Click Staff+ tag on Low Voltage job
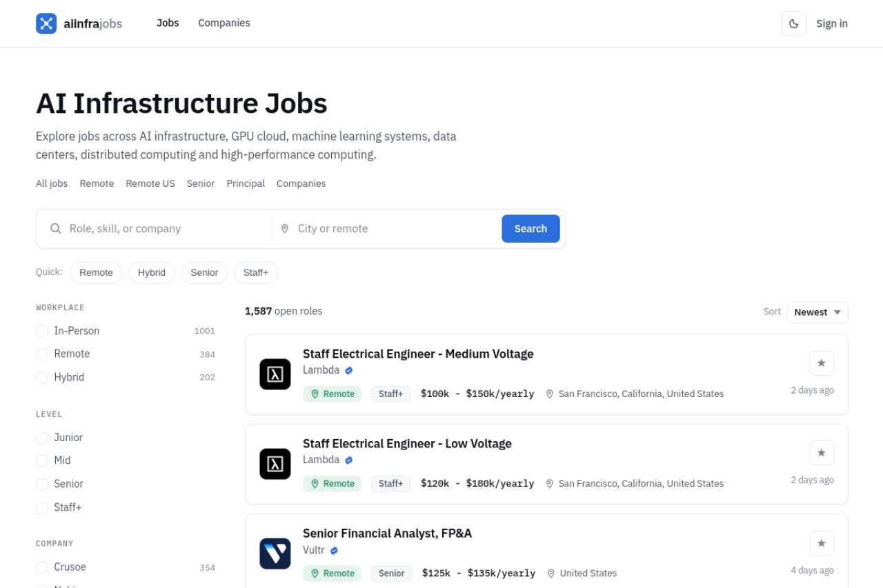This screenshot has height=588, width=883. click(x=391, y=484)
